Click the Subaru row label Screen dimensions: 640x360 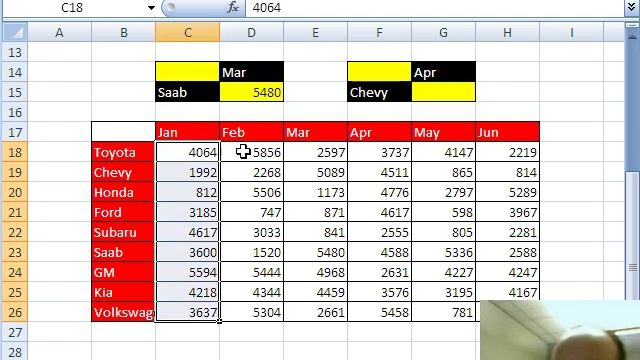pos(124,232)
